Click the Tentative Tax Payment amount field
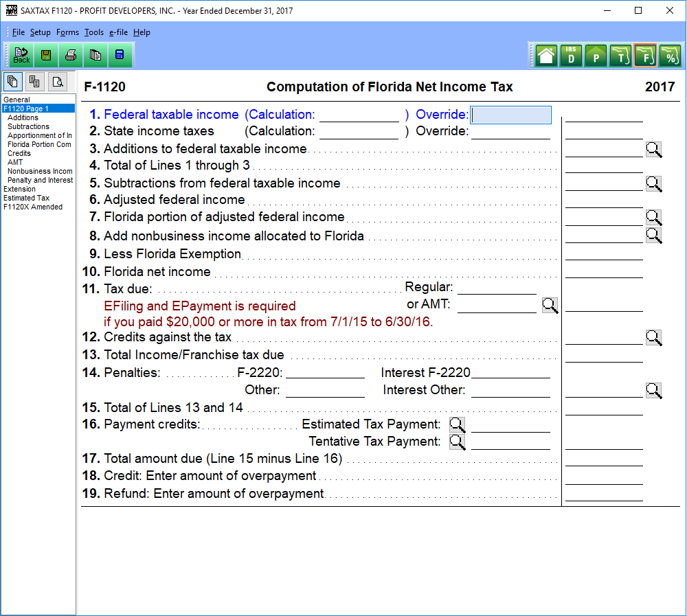The image size is (687, 616). click(510, 442)
